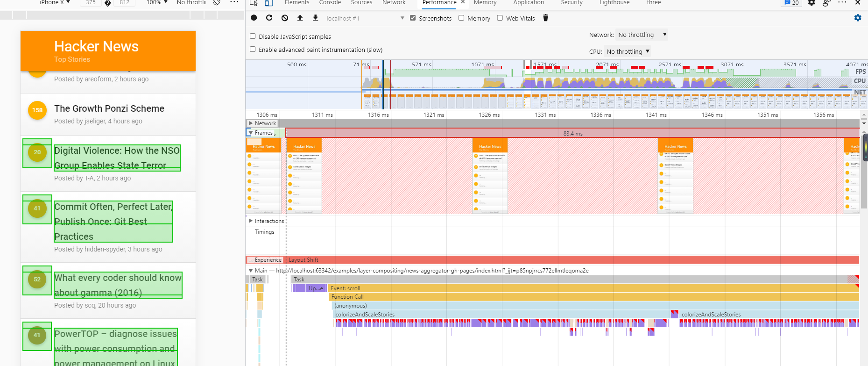Load a profile with the upload arrow
868x366 pixels.
[300, 18]
